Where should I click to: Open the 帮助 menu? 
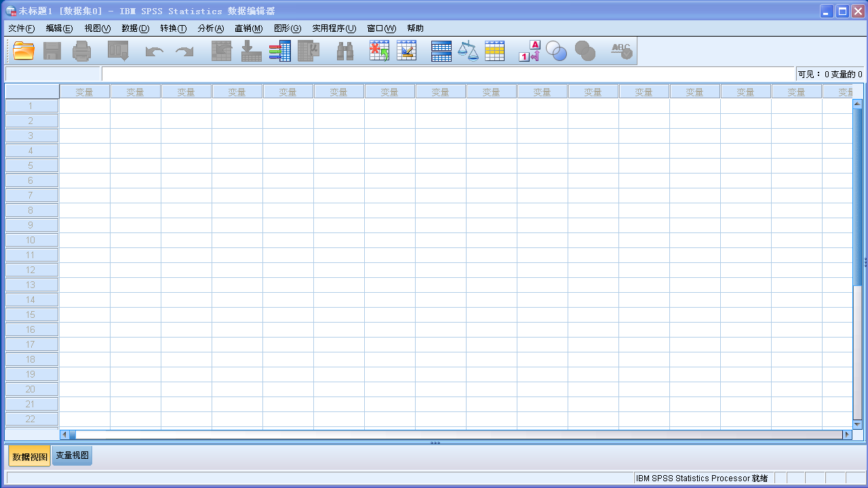click(x=415, y=28)
